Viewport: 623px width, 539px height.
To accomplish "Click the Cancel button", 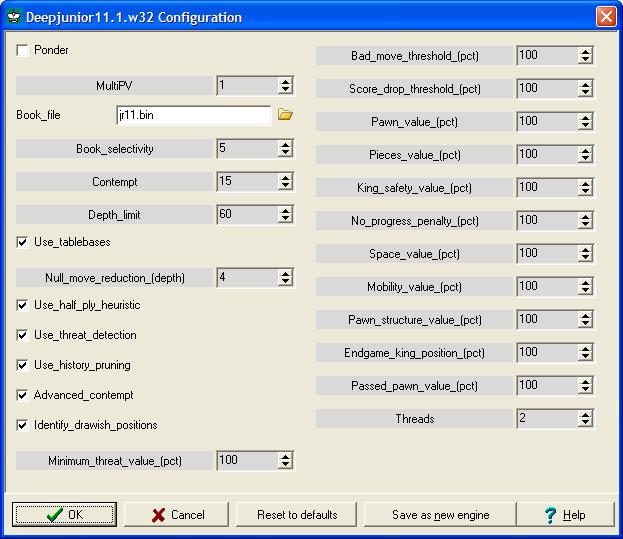I will tap(178, 515).
